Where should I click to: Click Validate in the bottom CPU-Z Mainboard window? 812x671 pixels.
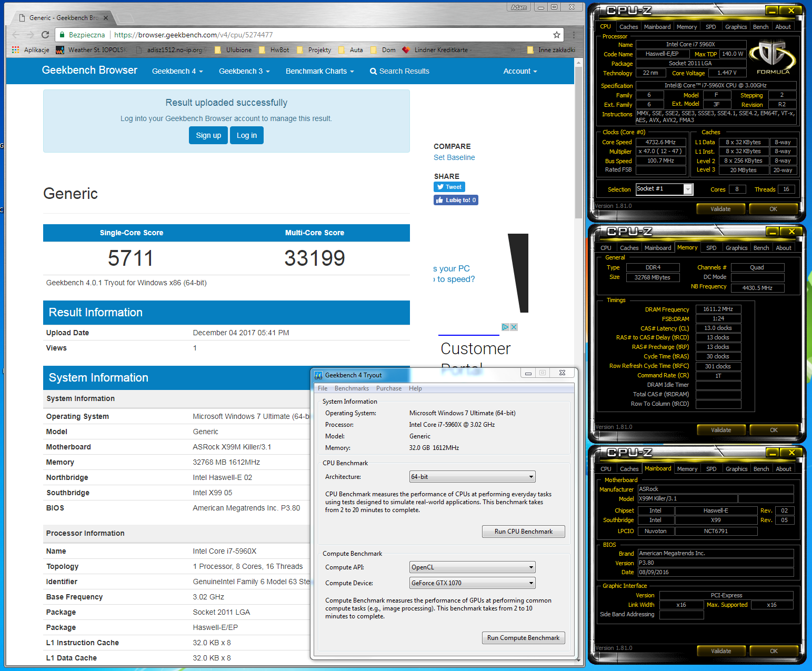click(x=721, y=651)
